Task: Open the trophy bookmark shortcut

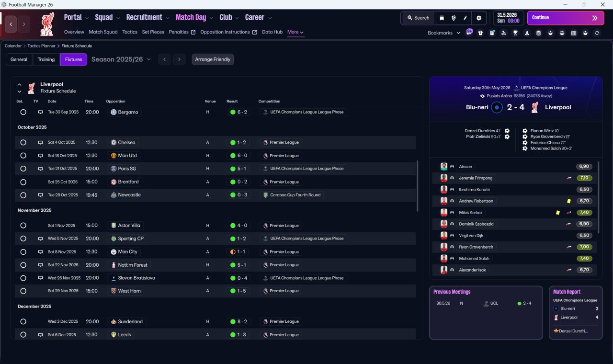Action: click(x=515, y=33)
